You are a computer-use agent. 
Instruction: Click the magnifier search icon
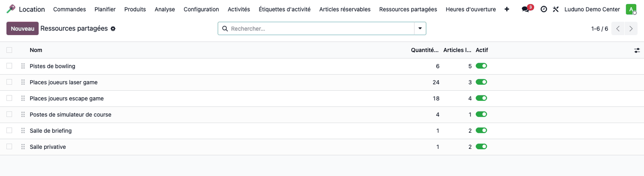225,29
